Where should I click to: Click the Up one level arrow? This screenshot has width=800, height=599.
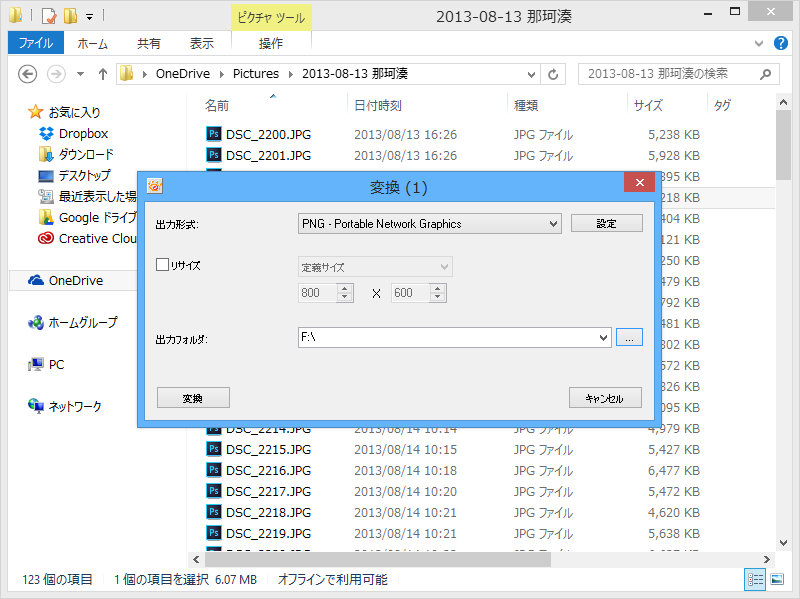click(x=103, y=74)
